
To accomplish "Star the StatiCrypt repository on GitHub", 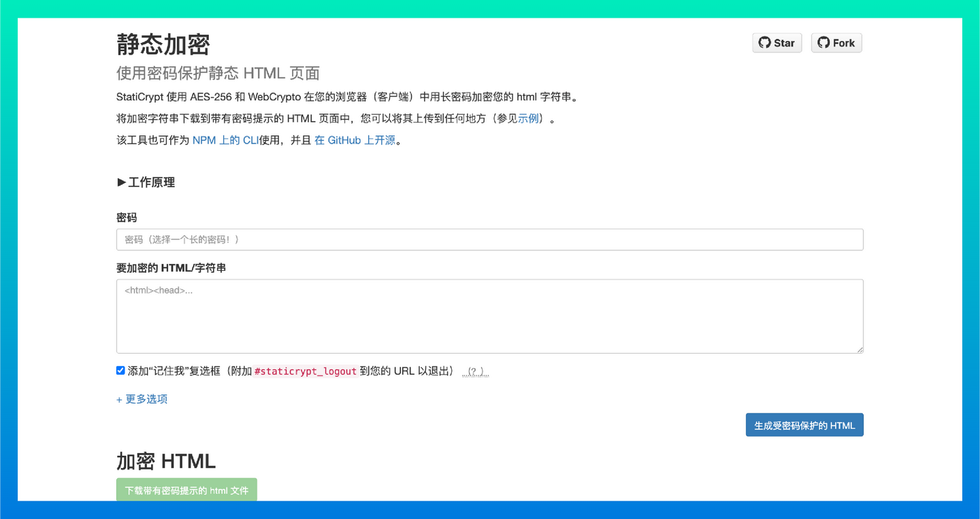I will point(778,42).
